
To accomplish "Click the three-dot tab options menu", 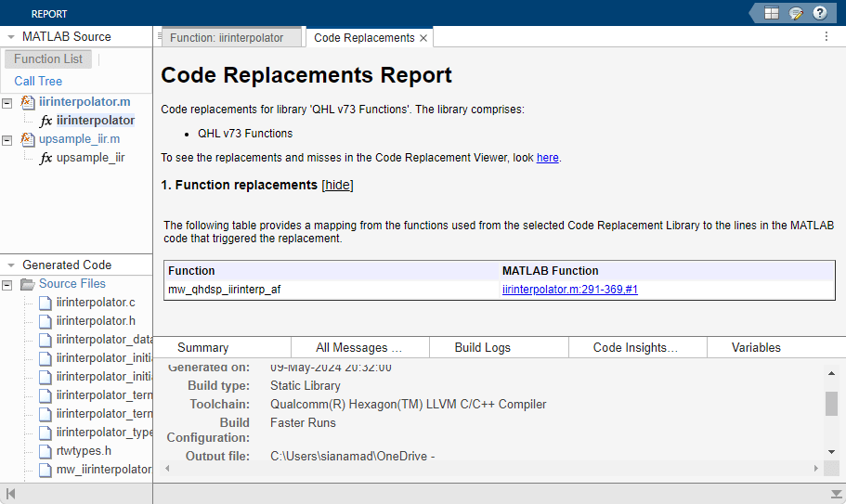I will [x=826, y=37].
